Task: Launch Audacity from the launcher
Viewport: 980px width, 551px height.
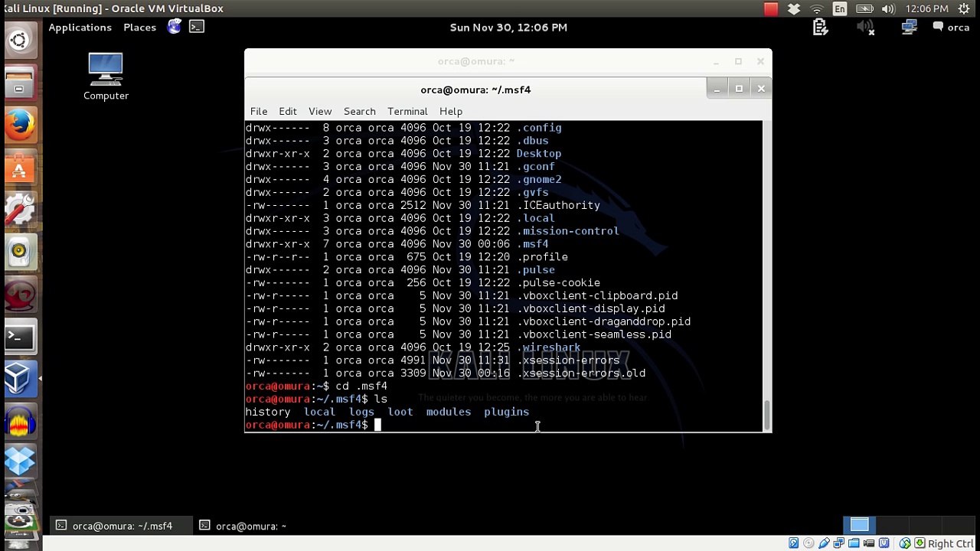Action: click(19, 420)
